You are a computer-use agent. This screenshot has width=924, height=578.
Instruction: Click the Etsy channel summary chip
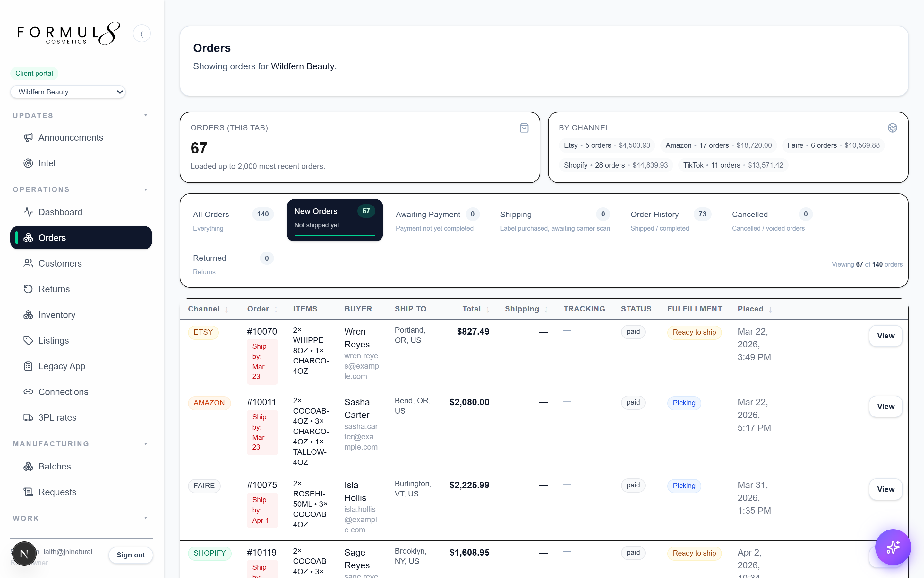607,145
